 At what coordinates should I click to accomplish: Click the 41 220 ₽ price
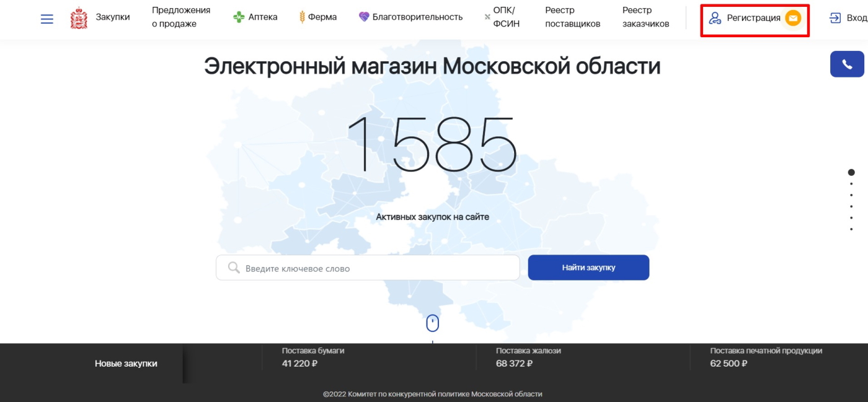(x=299, y=364)
